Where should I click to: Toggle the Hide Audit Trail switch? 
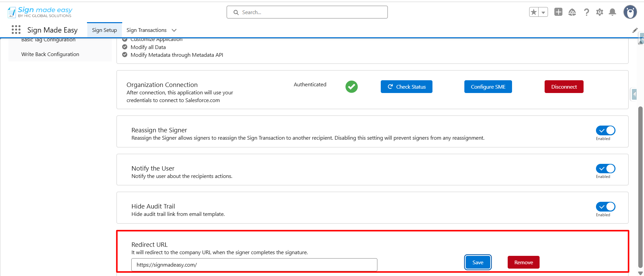click(x=606, y=206)
